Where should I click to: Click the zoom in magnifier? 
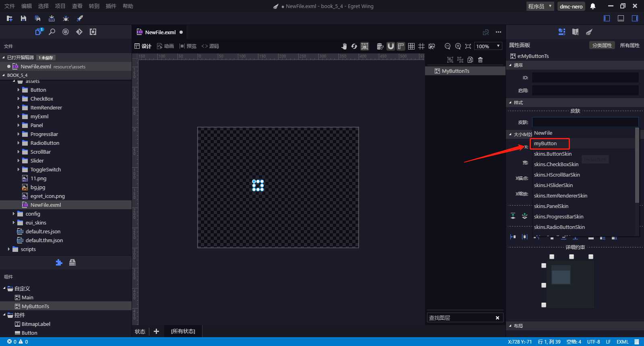click(x=458, y=46)
